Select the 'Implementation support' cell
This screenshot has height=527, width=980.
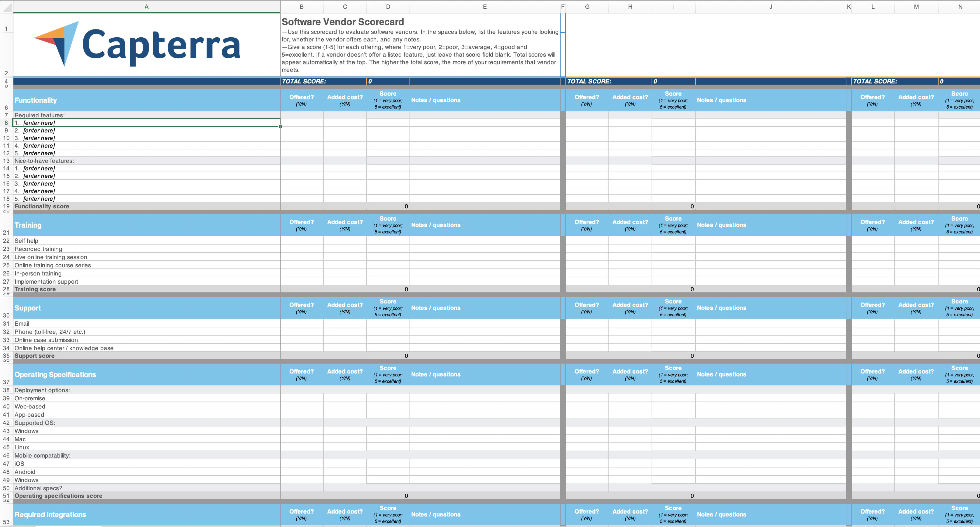[146, 282]
